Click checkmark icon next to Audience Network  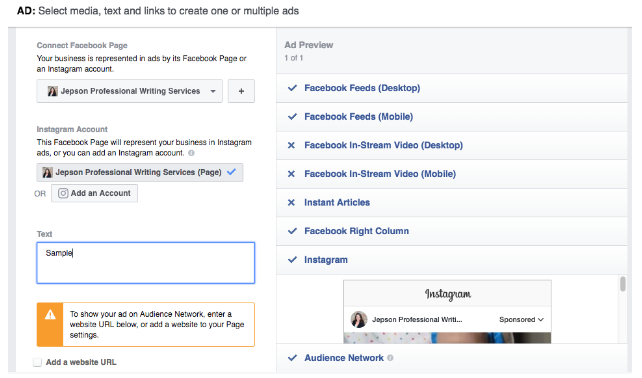[292, 358]
